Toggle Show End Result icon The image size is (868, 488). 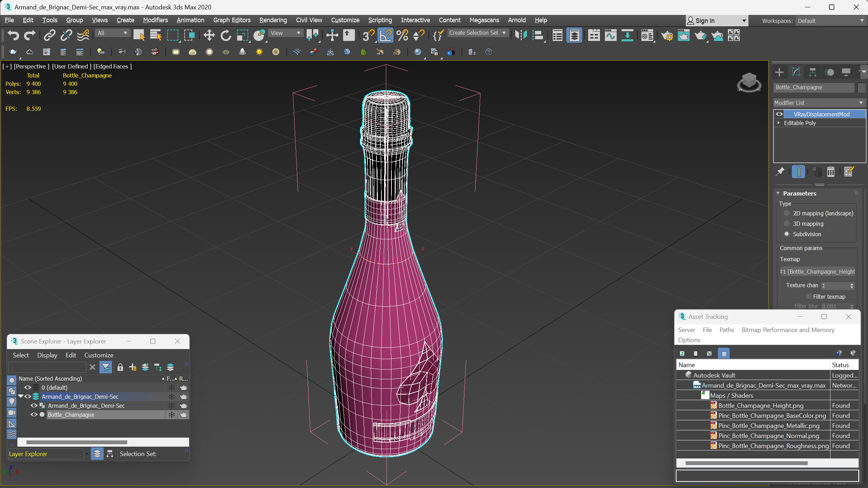pyautogui.click(x=798, y=172)
